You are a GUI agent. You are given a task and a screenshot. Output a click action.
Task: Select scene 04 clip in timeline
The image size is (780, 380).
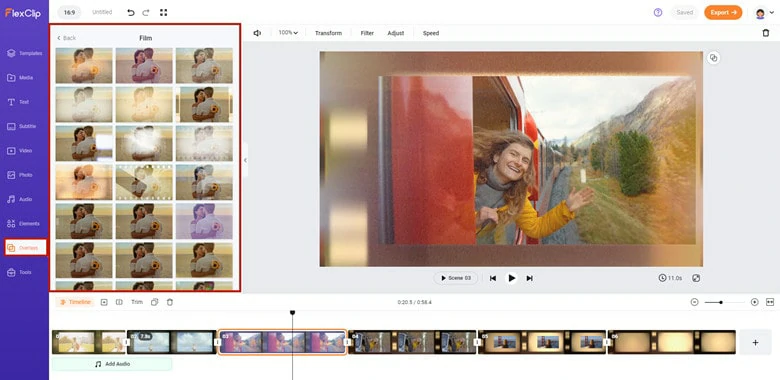(412, 342)
